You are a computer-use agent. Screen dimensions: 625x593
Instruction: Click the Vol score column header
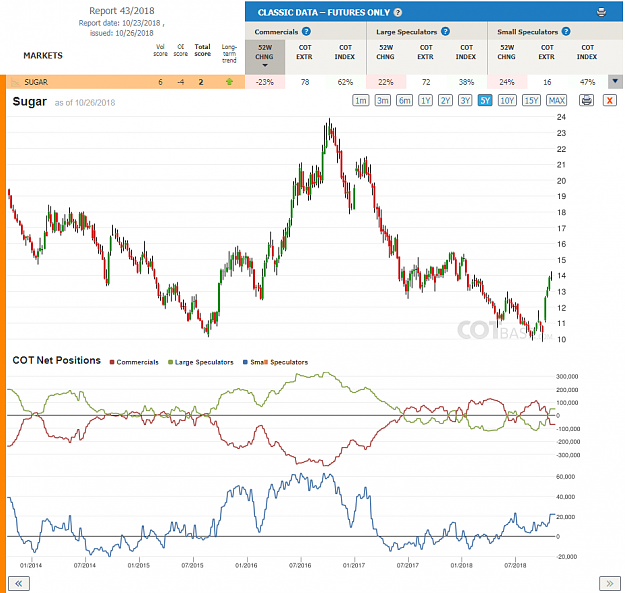coord(160,50)
